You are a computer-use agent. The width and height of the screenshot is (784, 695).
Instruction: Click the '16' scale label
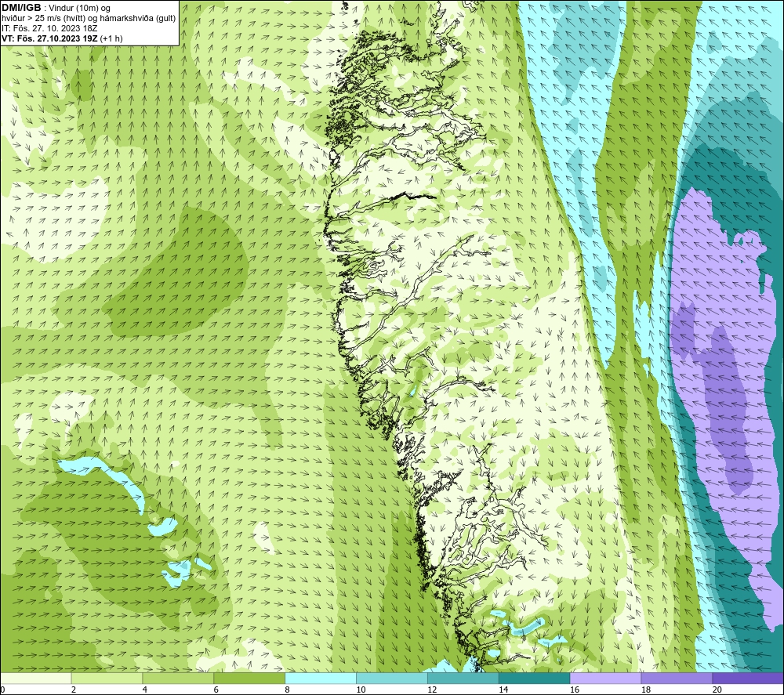(x=575, y=690)
